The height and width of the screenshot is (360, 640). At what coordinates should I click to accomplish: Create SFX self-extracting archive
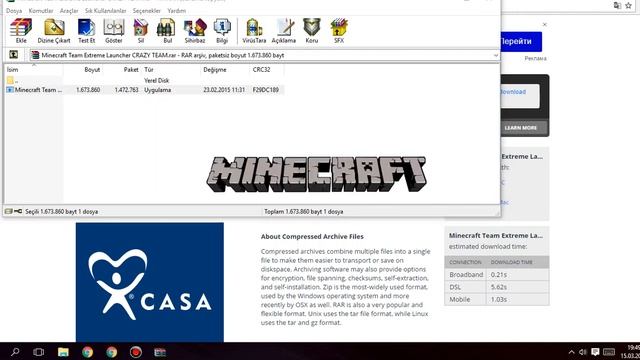pos(339,31)
